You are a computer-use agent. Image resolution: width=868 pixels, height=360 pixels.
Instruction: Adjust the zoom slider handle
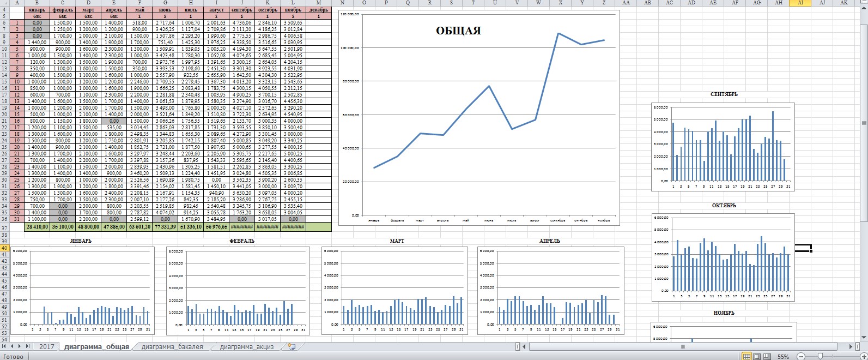[x=821, y=357]
